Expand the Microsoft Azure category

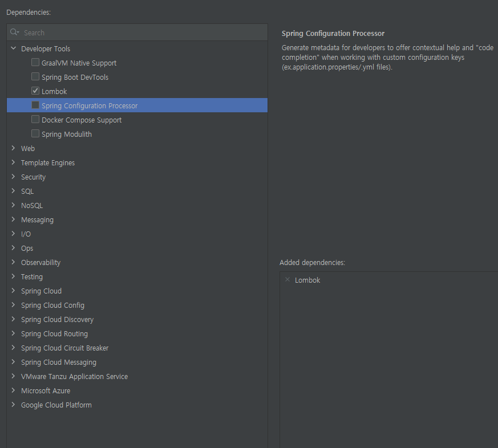13,390
